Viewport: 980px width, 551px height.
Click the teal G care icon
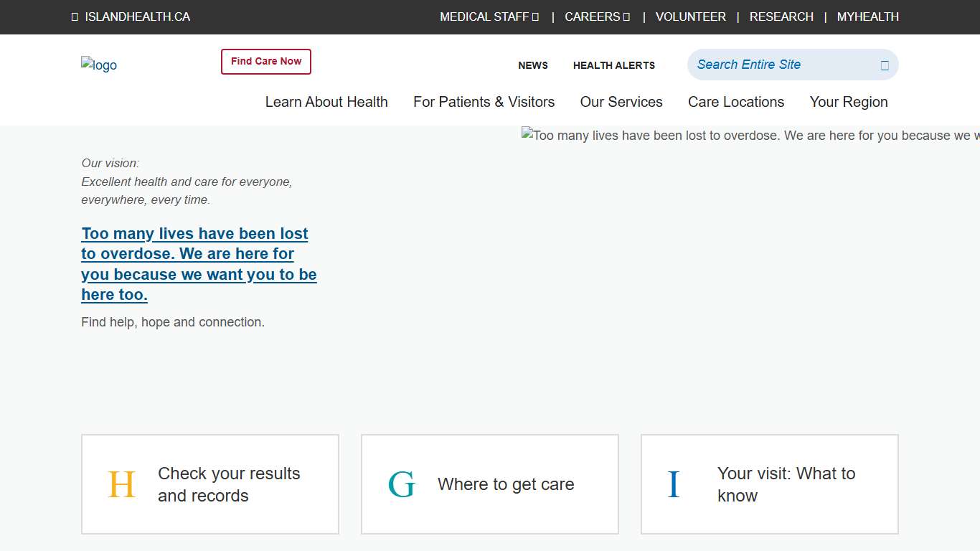pyautogui.click(x=401, y=485)
